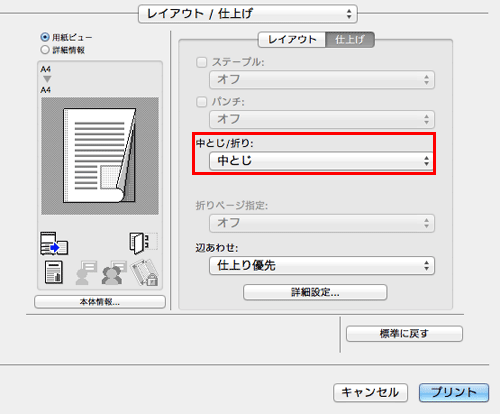Image resolution: width=500 pixels, height=414 pixels.
Task: Enable the パンチ checkbox
Action: point(201,102)
